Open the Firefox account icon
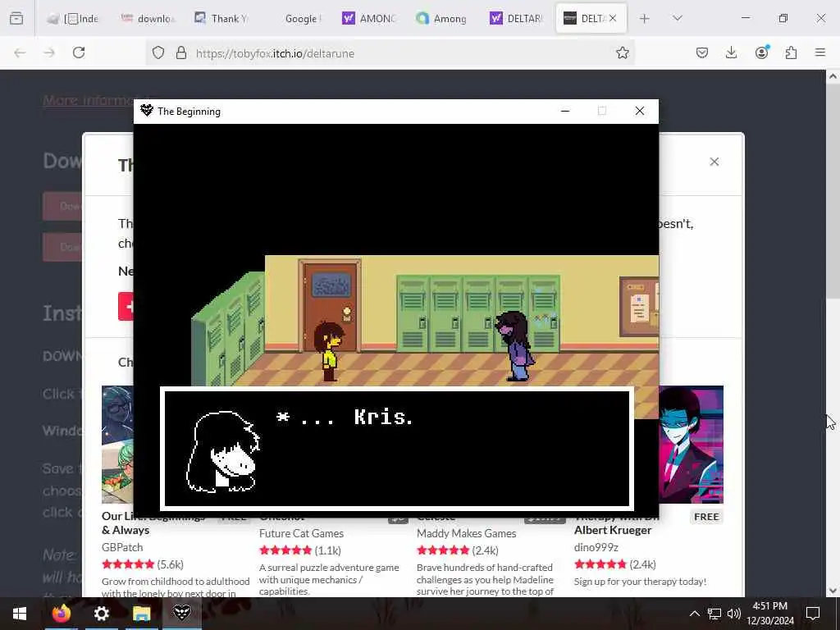This screenshot has width=840, height=630. tap(761, 52)
